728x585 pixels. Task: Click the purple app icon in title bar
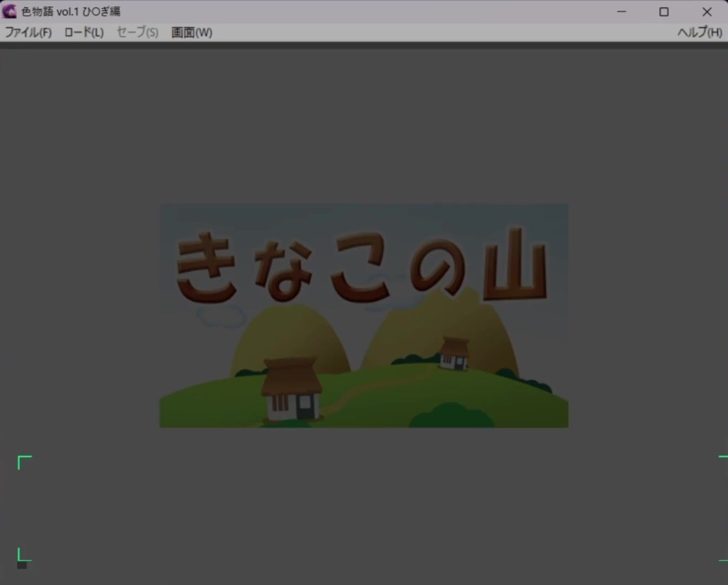(x=10, y=11)
